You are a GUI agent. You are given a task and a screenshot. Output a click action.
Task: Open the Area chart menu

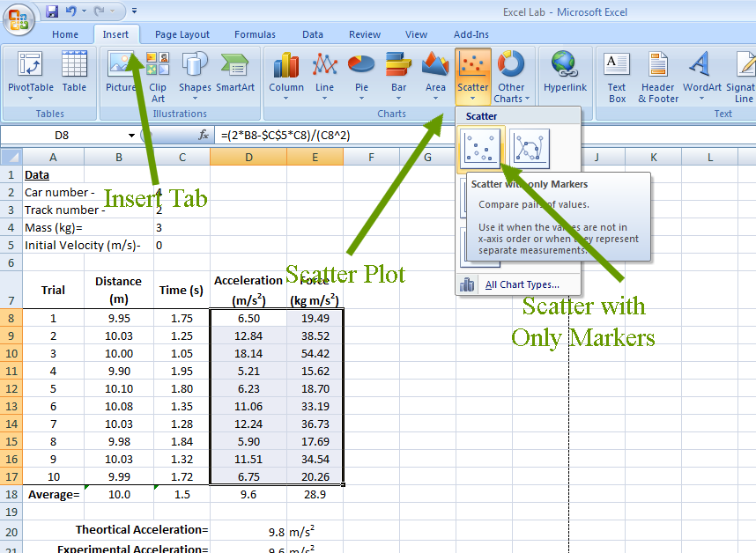[x=435, y=75]
